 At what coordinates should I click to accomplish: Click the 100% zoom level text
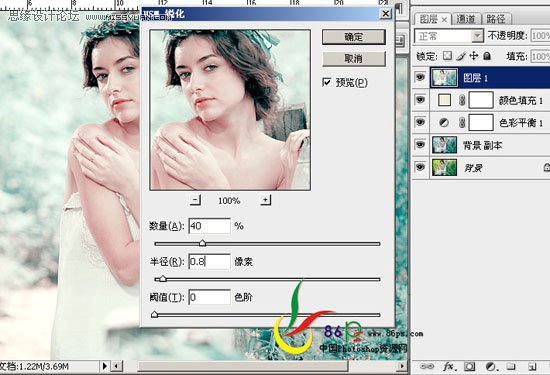[x=229, y=201]
